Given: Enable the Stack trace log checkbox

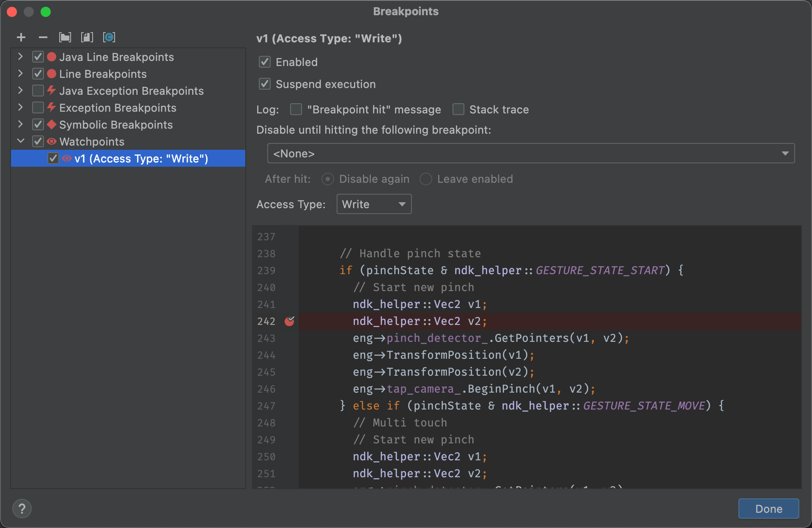Looking at the screenshot, I should [458, 110].
